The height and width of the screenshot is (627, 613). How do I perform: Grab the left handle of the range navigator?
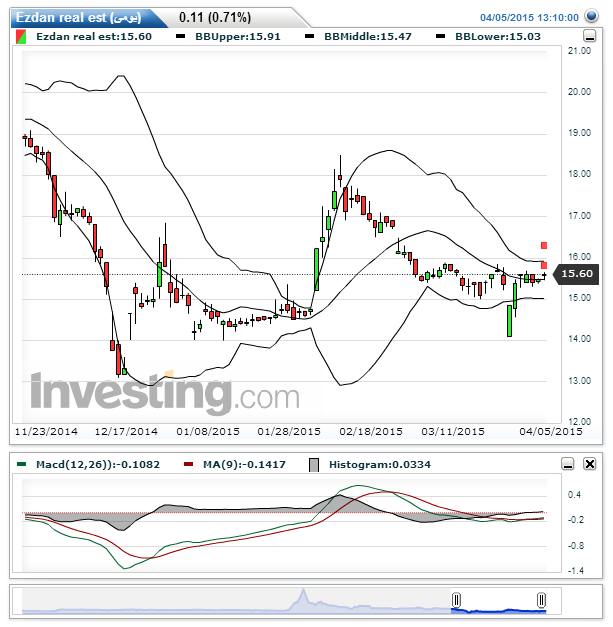click(456, 600)
